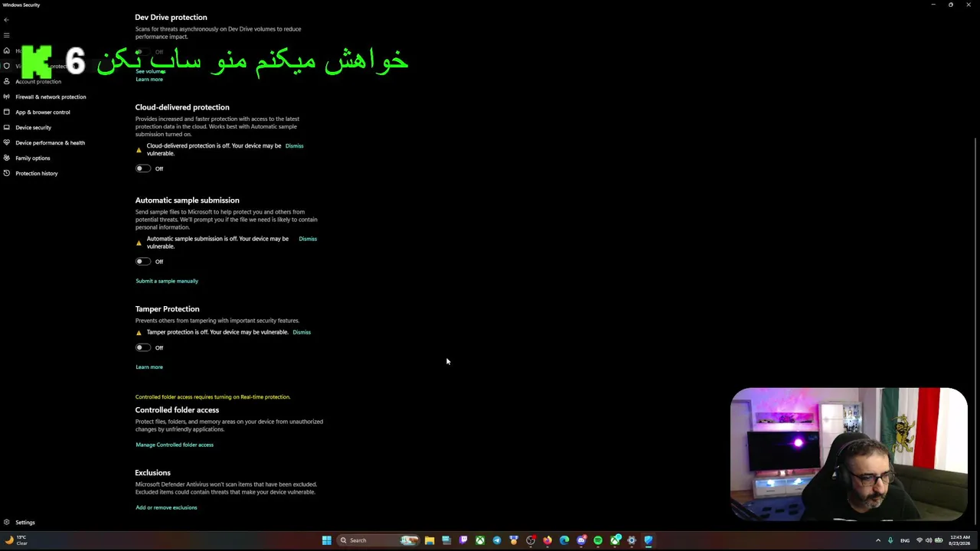Open Spotify from the taskbar

tap(598, 540)
